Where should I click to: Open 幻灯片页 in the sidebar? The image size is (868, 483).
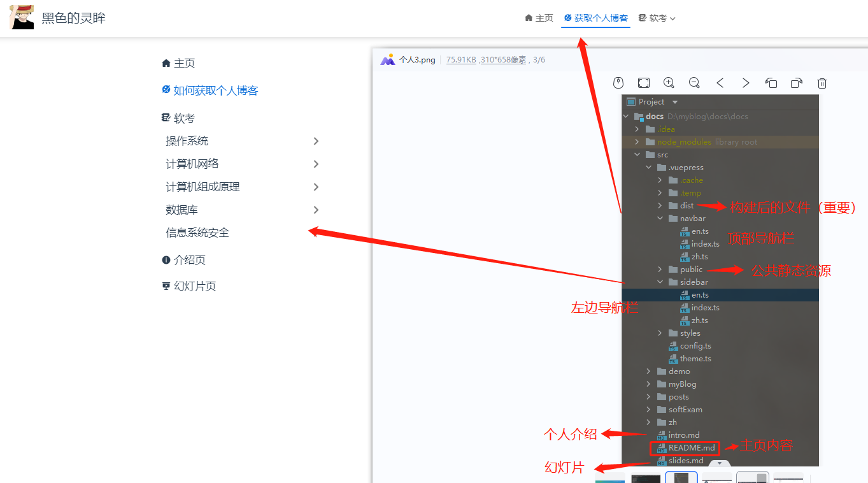[x=189, y=286]
